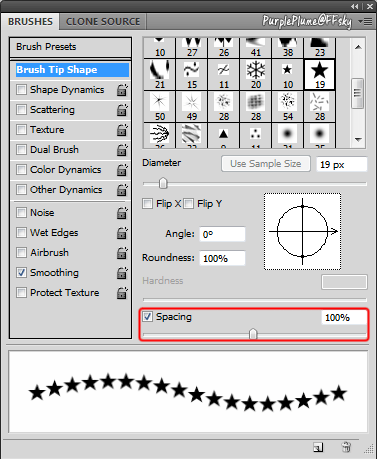Pick the small star brush 10
The height and width of the screenshot is (459, 377).
288,75
